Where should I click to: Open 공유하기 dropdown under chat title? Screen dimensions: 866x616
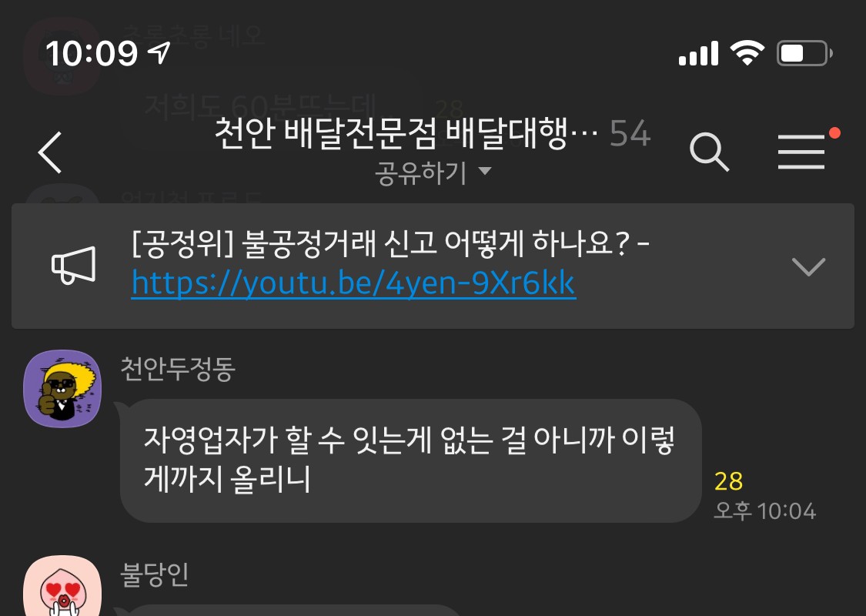433,172
